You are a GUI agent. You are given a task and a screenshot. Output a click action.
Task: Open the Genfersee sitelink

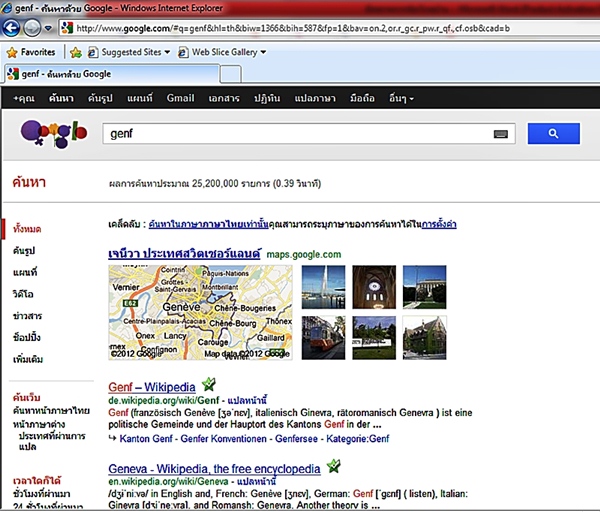click(296, 439)
